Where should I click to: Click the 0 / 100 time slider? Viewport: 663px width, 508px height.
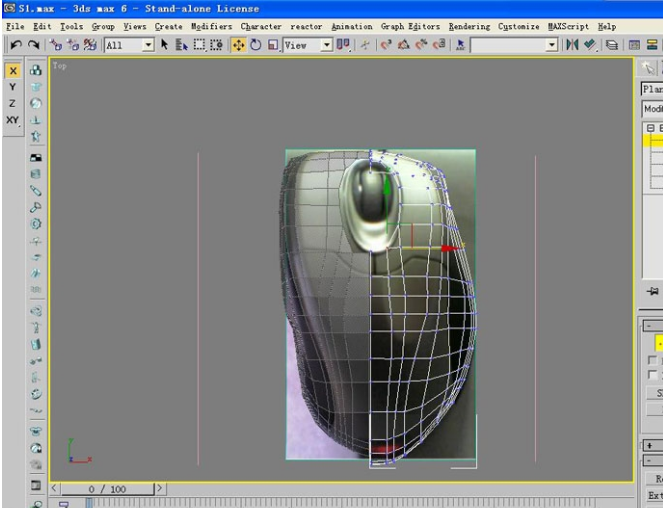click(x=107, y=489)
